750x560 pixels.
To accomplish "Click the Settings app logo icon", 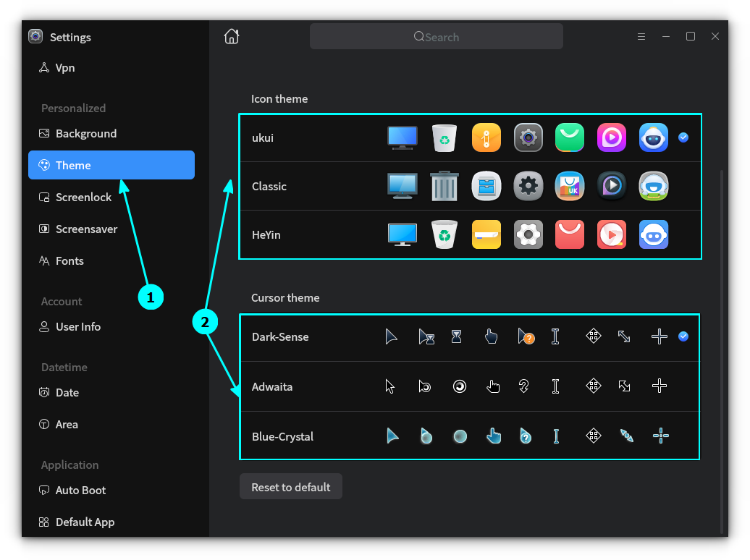I will pos(35,36).
